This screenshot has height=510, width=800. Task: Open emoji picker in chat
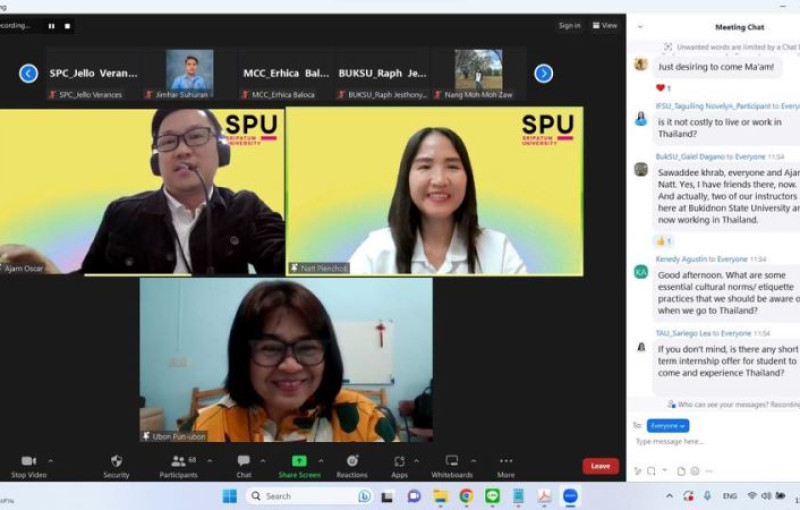[x=695, y=471]
